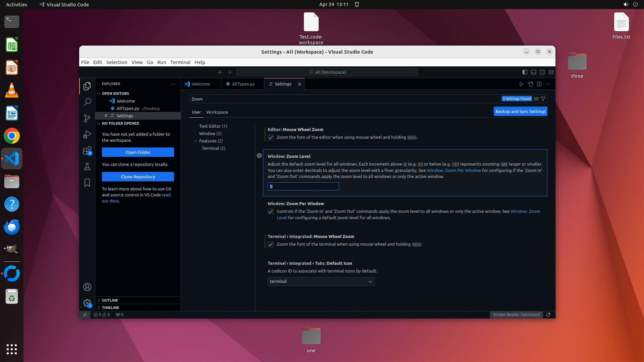Click the Backup and Sync Settings button
644x362 pixels.
[520, 112]
